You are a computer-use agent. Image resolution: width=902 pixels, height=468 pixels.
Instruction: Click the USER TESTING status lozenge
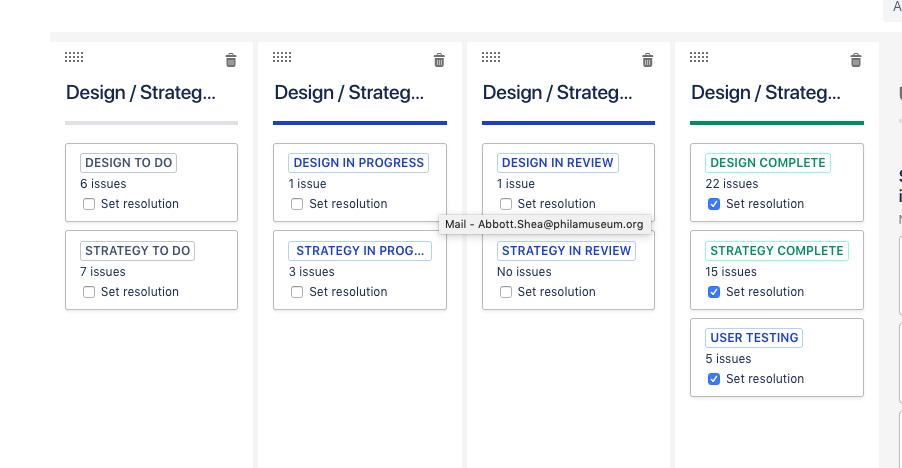coord(754,337)
